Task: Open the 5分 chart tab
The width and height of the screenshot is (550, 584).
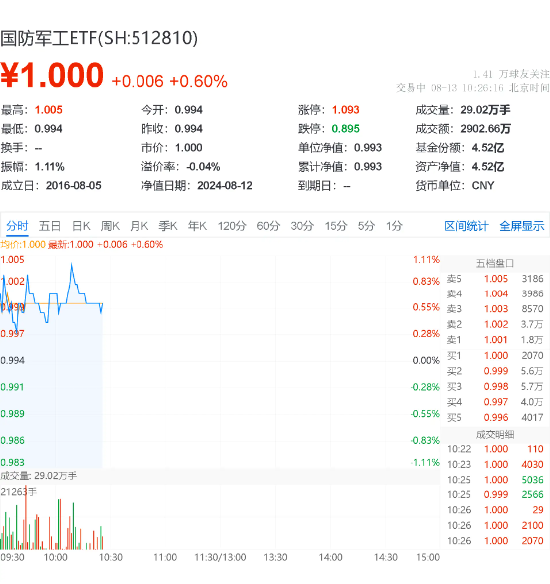Action: click(x=366, y=226)
